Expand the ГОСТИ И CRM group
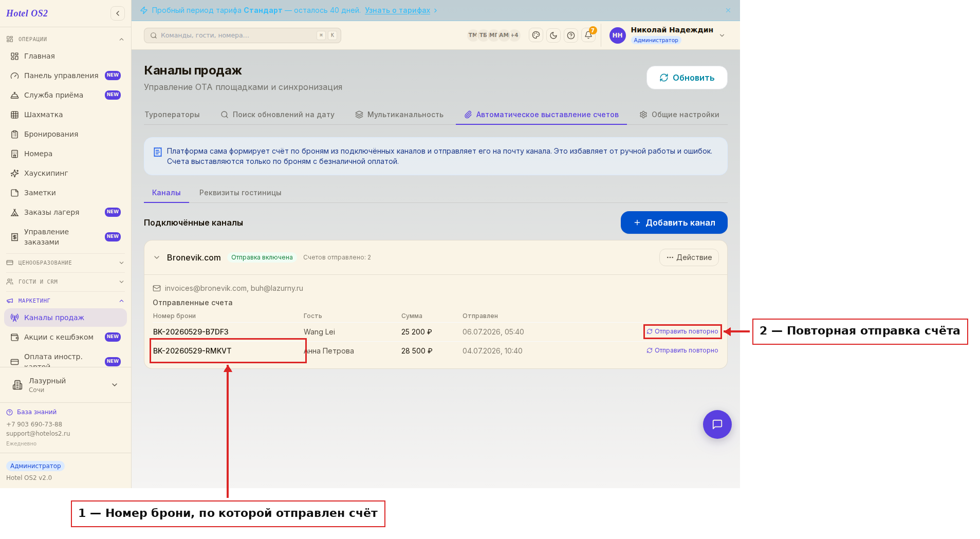The height and width of the screenshot is (539, 980). click(x=65, y=282)
